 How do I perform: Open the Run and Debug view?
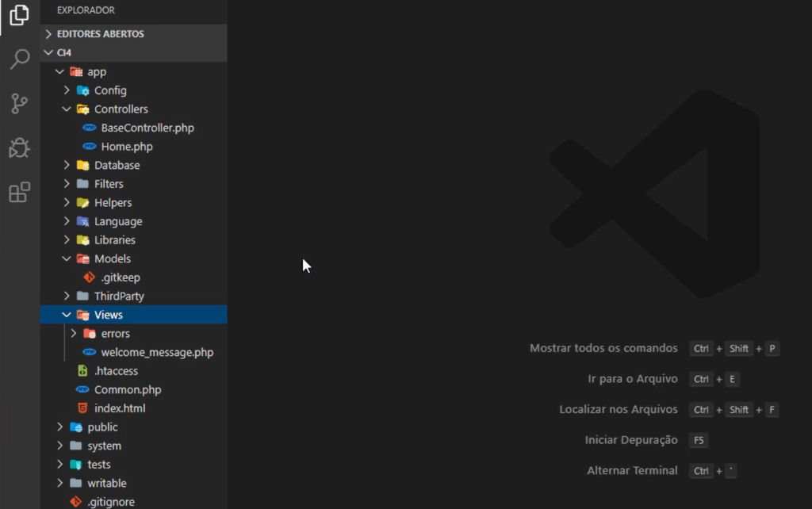(20, 148)
